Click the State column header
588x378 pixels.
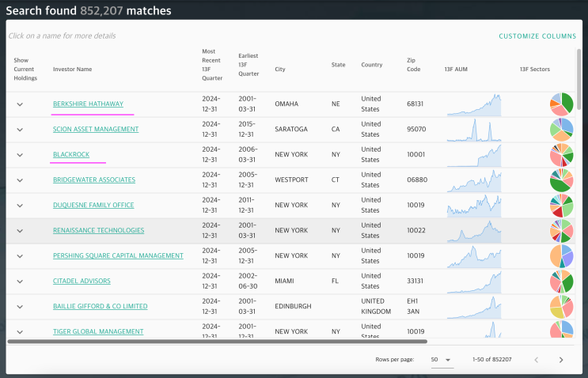point(338,65)
